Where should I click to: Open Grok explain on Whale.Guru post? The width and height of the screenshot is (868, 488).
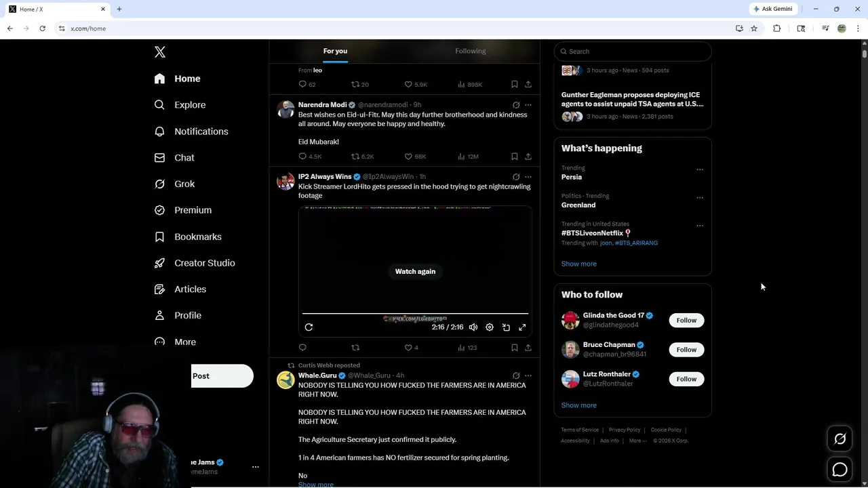click(516, 375)
